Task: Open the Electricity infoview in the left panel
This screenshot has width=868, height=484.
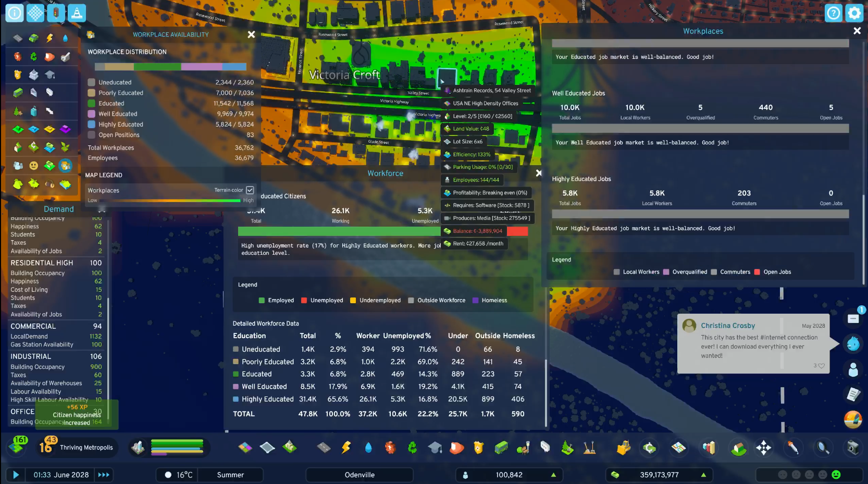Action: tap(49, 38)
